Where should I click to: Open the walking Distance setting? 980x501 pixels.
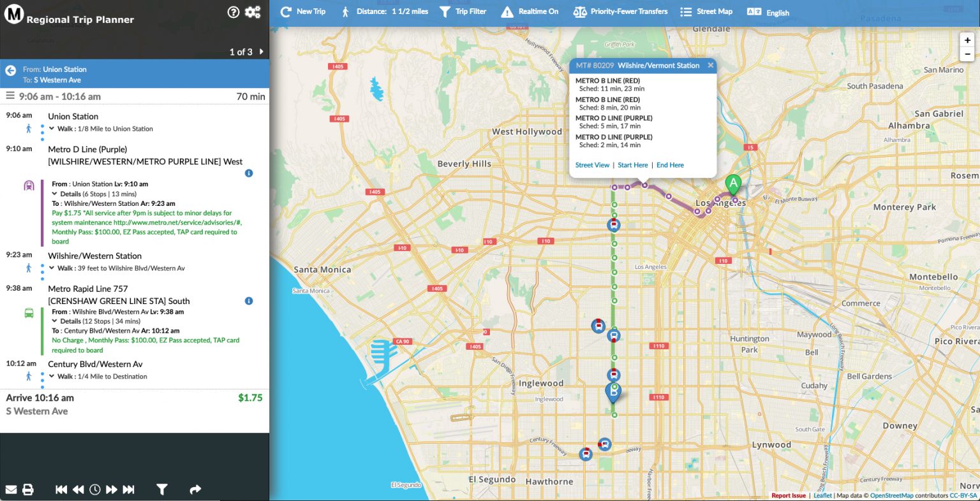click(x=345, y=11)
